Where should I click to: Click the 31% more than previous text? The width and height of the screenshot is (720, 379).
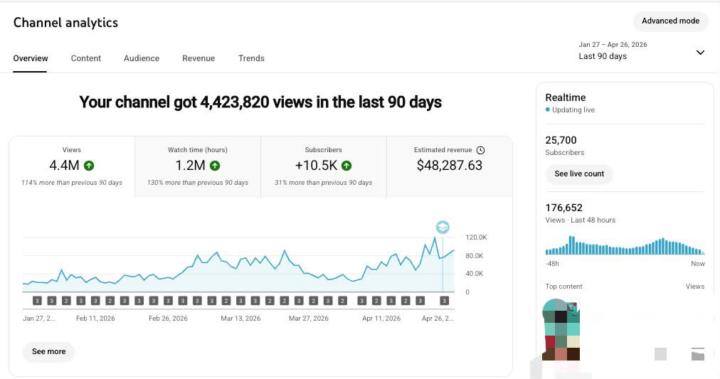[x=323, y=182]
